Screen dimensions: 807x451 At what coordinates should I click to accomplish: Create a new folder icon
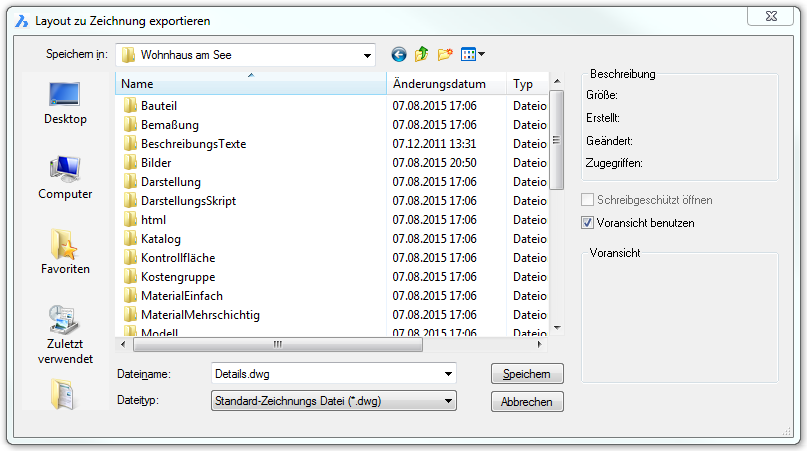445,55
